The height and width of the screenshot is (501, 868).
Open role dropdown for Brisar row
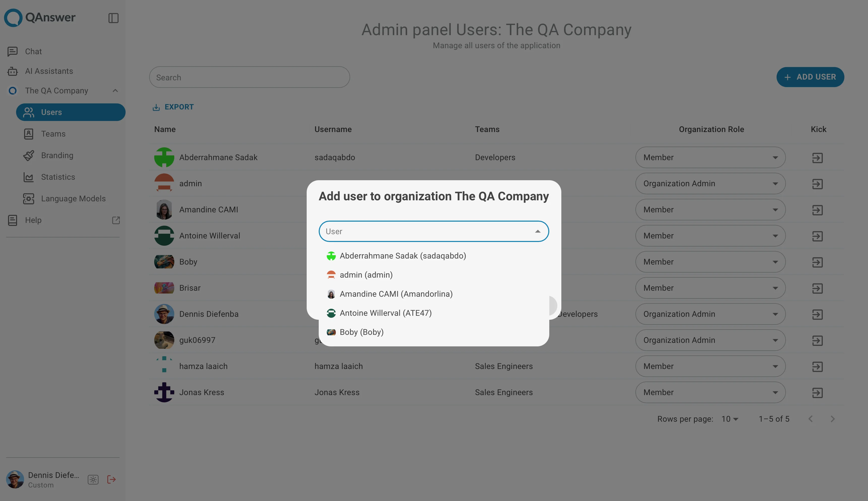point(710,288)
